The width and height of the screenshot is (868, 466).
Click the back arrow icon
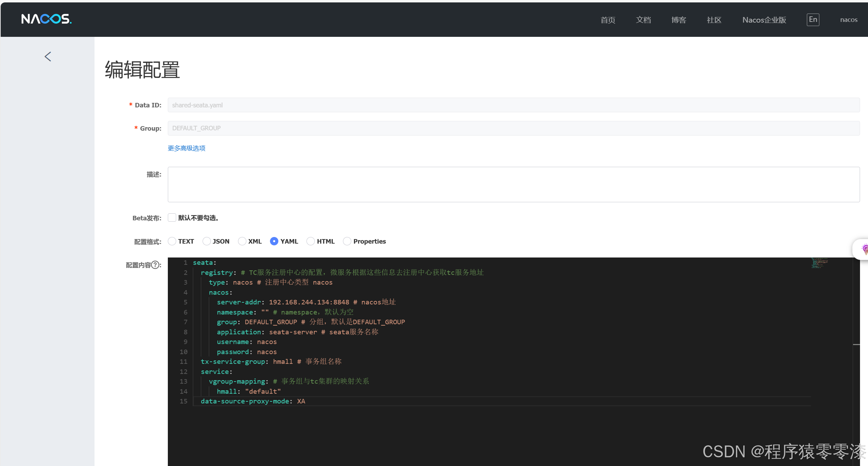(48, 57)
